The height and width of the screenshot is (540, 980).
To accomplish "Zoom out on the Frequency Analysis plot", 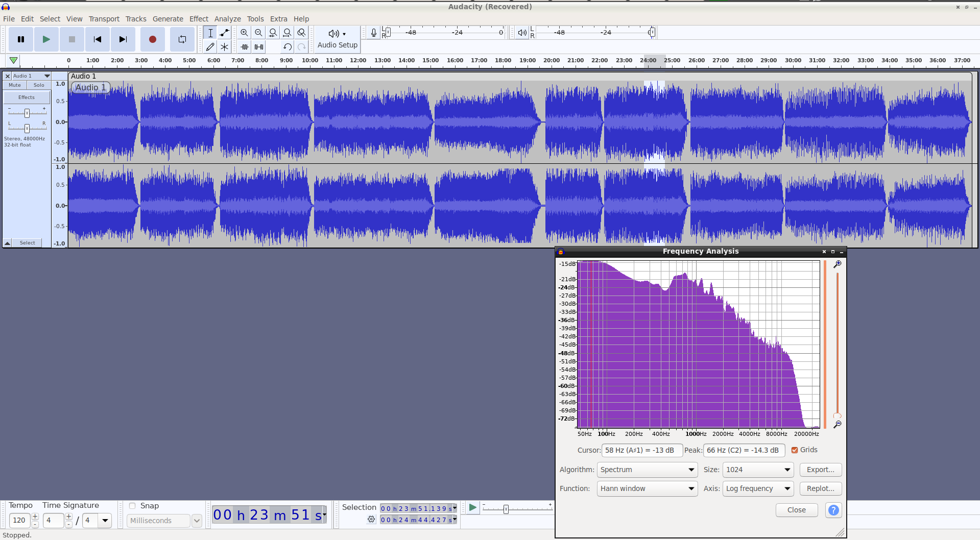I will [838, 425].
